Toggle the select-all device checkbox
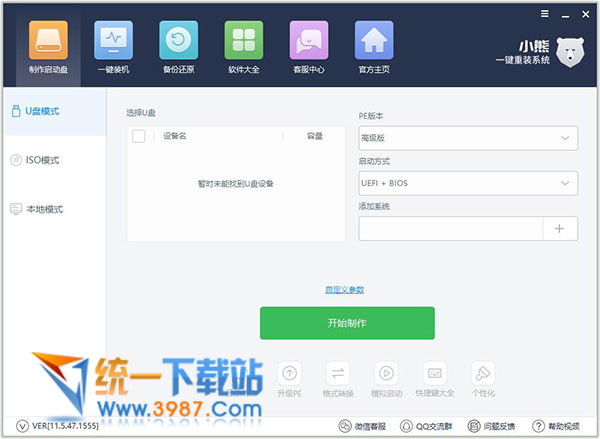 139,136
